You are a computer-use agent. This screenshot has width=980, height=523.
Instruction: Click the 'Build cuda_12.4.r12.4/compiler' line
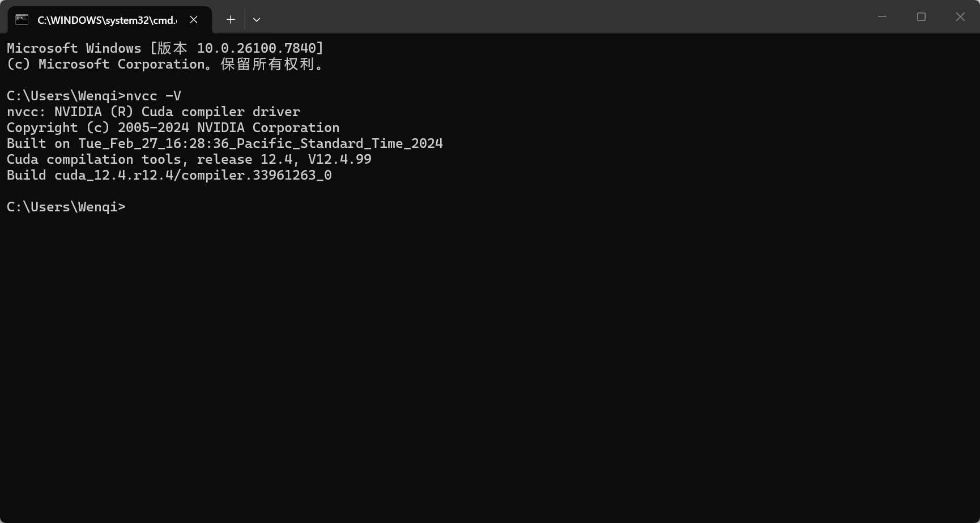coord(169,176)
